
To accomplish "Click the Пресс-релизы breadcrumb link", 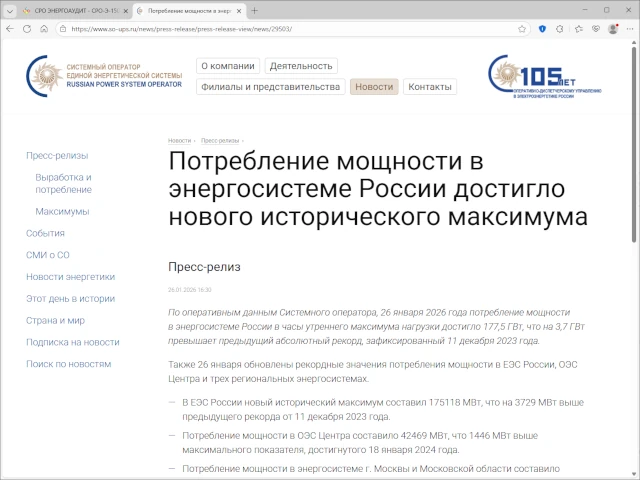I will [x=220, y=140].
